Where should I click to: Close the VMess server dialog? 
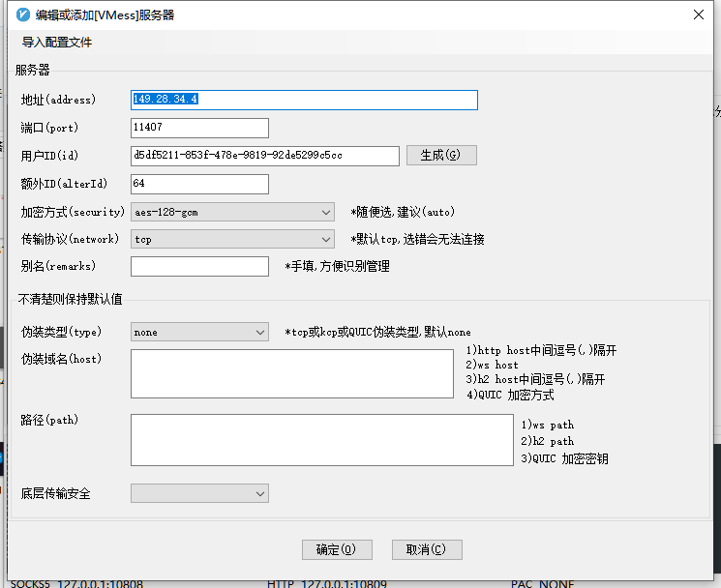click(698, 15)
